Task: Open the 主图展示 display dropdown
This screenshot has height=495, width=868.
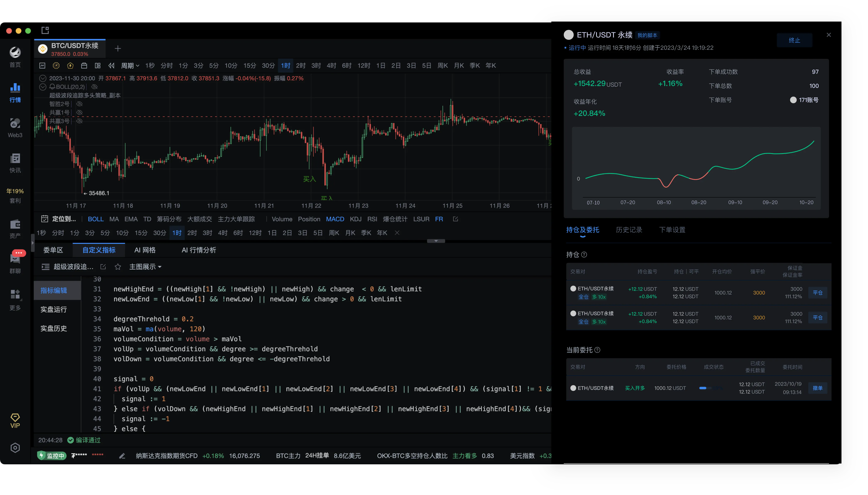Action: tap(145, 267)
